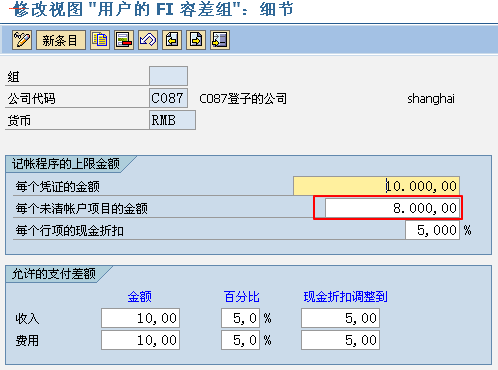Go to previous entry icon
The image size is (498, 370).
point(172,40)
